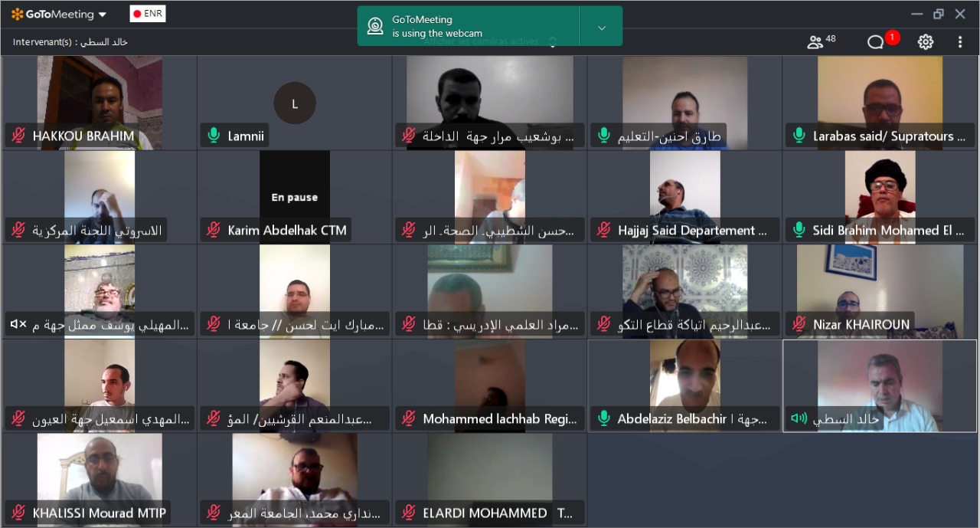Image resolution: width=980 pixels, height=528 pixels.
Task: Click the red ENR recording indicator
Action: pos(147,14)
